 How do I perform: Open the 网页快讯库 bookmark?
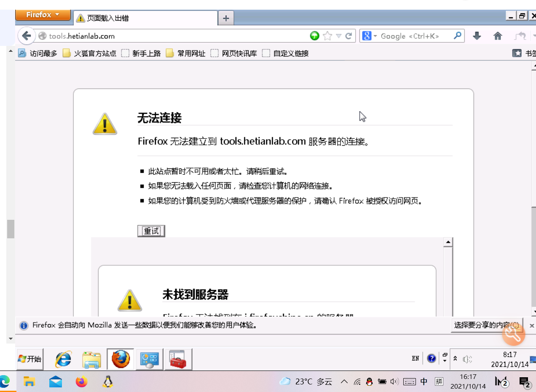coord(234,53)
